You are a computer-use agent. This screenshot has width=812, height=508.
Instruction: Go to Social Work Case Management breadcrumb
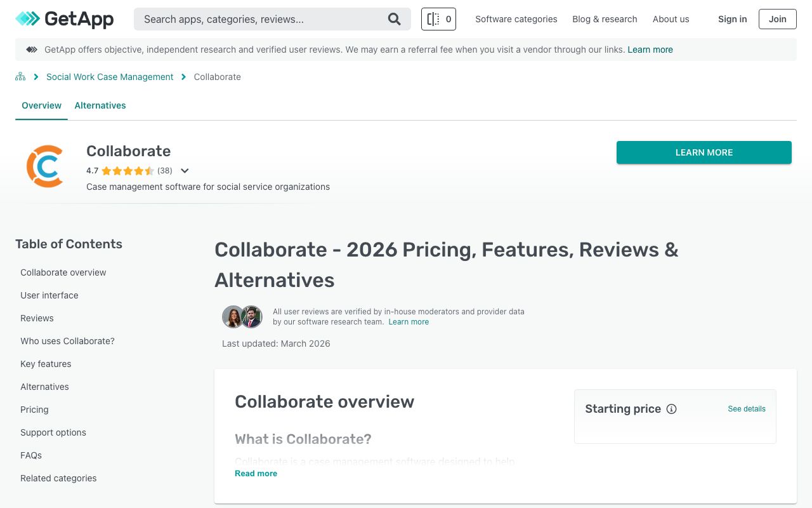click(x=110, y=77)
